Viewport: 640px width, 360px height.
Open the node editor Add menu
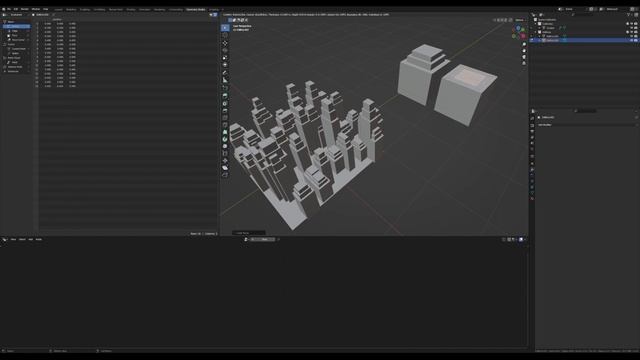click(x=31, y=240)
